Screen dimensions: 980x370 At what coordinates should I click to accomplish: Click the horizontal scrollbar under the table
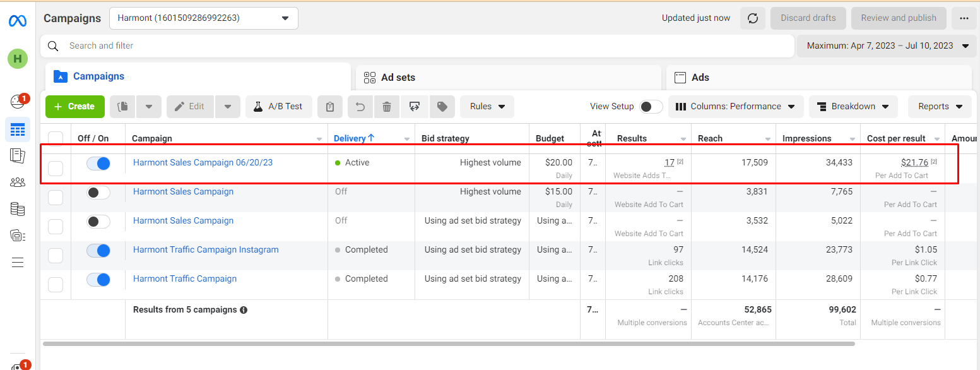coord(449,344)
